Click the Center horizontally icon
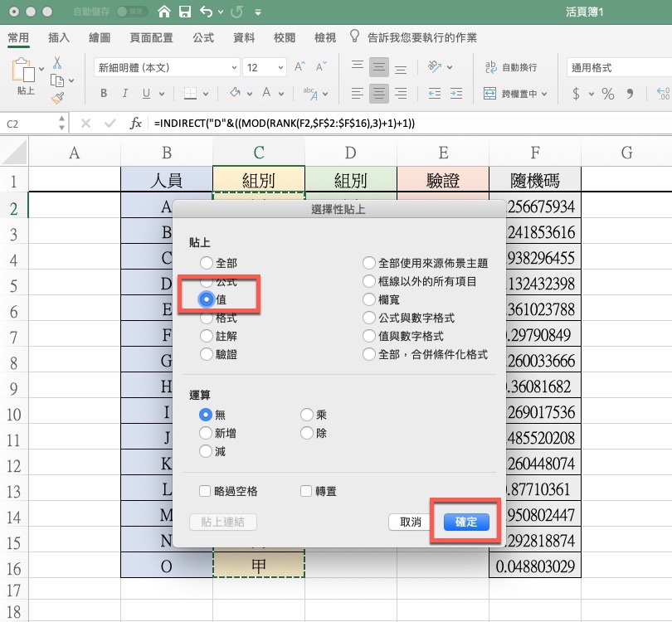 click(x=379, y=93)
